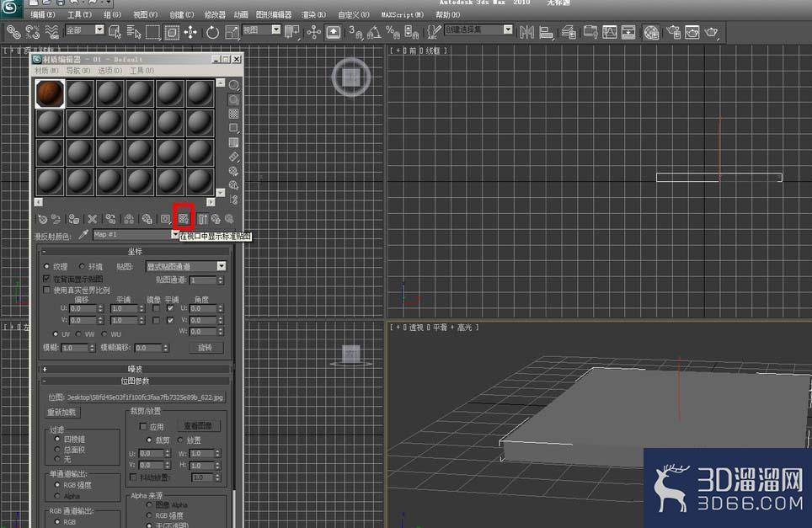The width and height of the screenshot is (812, 528).
Task: Click Assign Material to Selection icon
Action: 73,220
